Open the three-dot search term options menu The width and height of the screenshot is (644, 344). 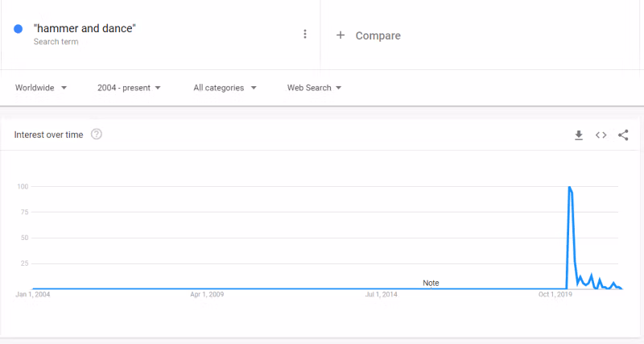(305, 34)
